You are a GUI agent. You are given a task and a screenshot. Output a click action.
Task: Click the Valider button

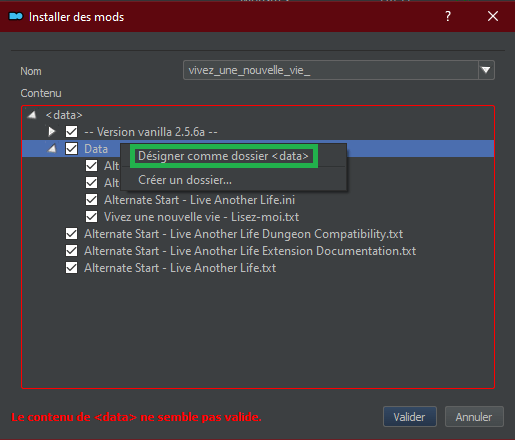pyautogui.click(x=410, y=417)
